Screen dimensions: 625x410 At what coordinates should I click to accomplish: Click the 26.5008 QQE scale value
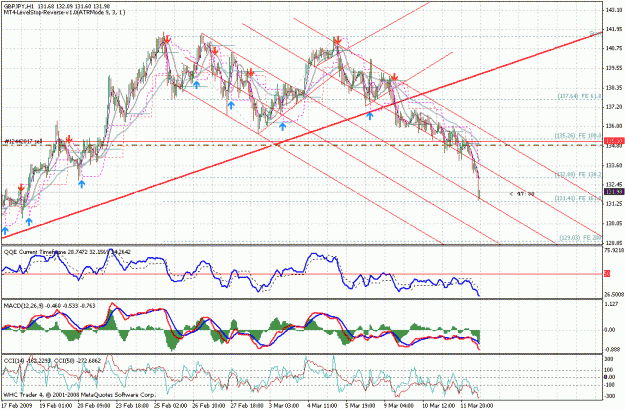pos(614,295)
